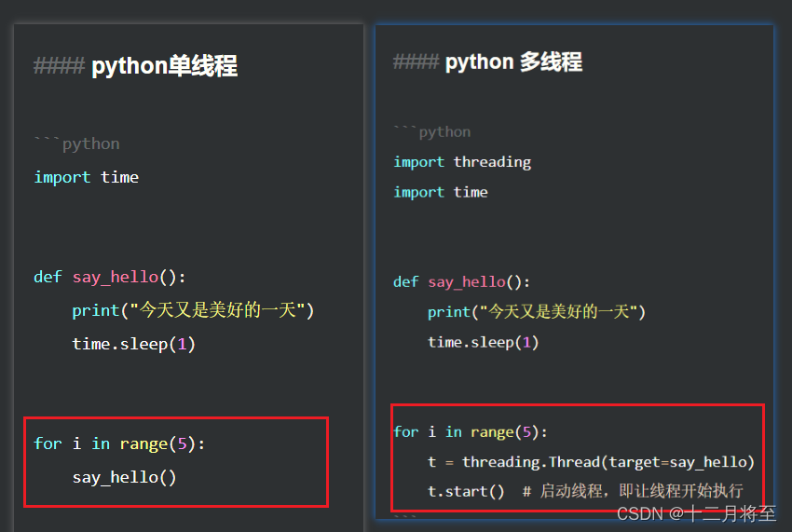Click "import time" line in left panel
Viewport: 792px width, 532px height.
coord(86,177)
